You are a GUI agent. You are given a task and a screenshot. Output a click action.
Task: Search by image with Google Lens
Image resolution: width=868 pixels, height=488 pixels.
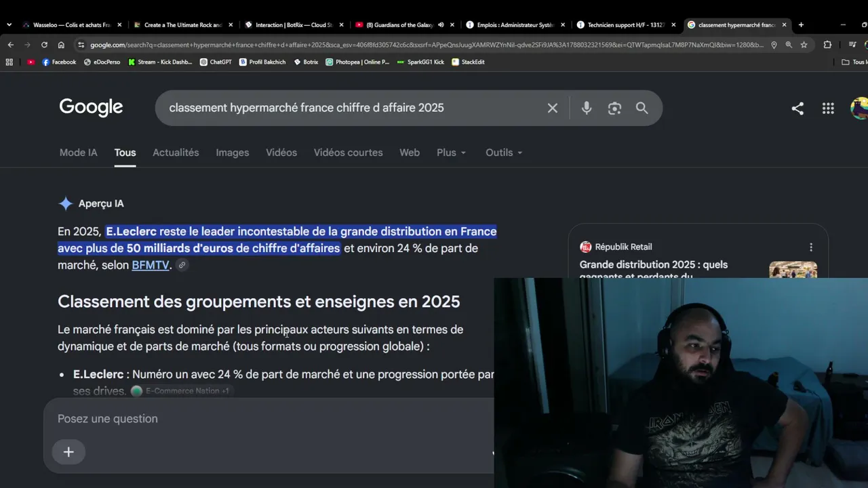click(614, 108)
